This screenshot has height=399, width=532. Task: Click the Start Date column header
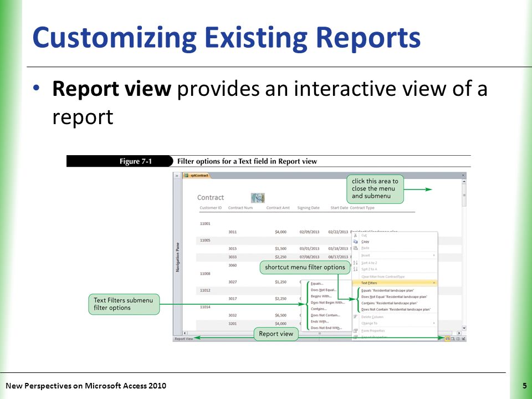click(339, 208)
